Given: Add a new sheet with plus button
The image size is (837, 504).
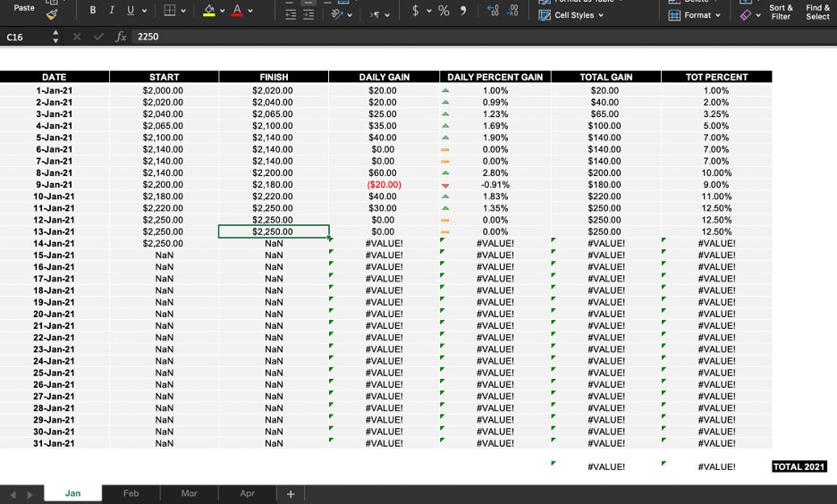Looking at the screenshot, I should tap(291, 494).
